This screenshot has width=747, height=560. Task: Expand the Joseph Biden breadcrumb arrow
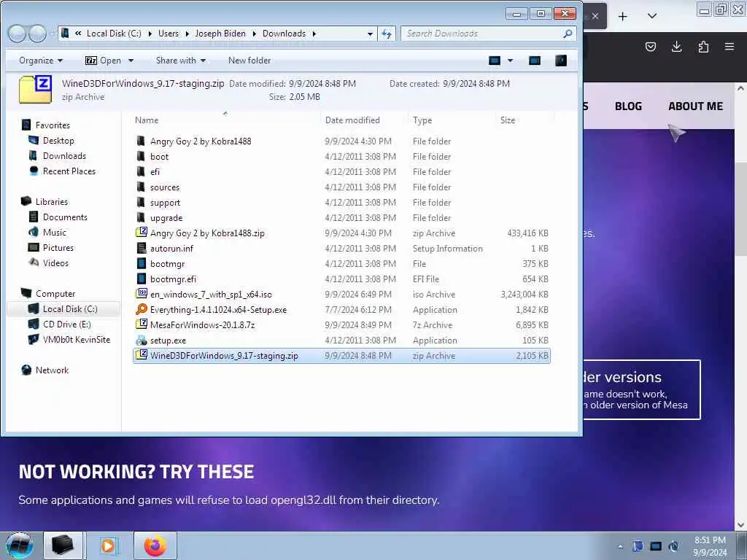(254, 34)
